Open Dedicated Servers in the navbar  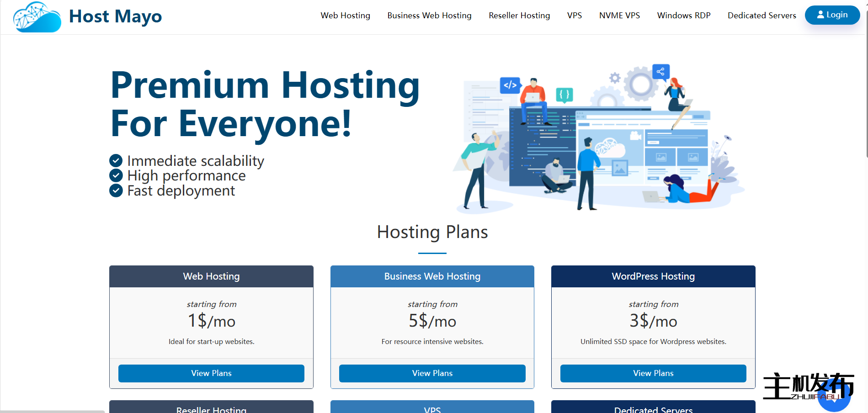pyautogui.click(x=761, y=16)
